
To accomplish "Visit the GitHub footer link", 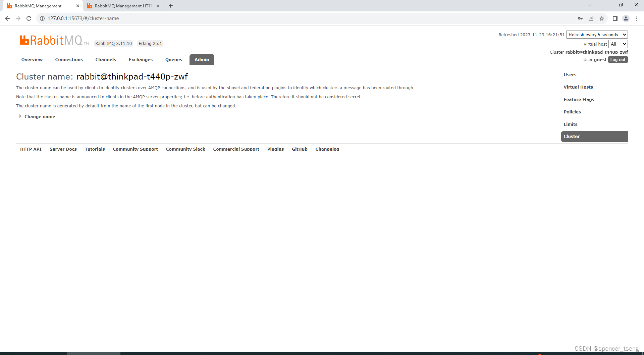I will point(300,149).
